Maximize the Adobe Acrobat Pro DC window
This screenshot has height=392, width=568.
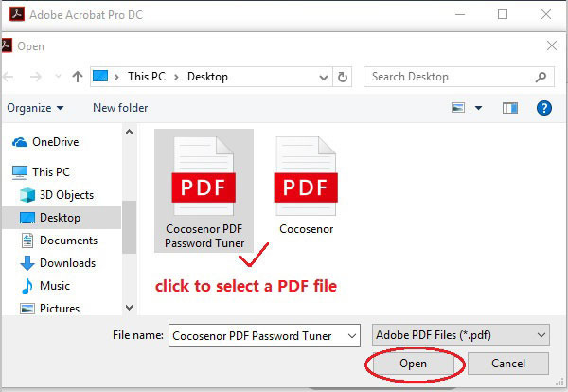click(503, 14)
